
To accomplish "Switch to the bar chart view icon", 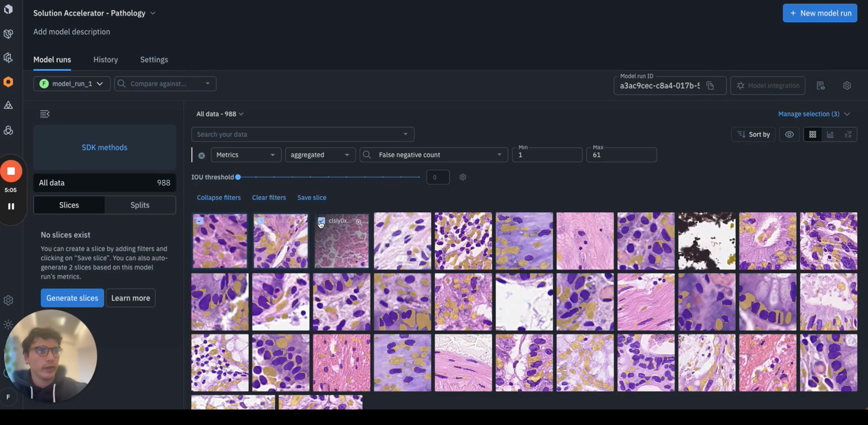I will 830,135.
